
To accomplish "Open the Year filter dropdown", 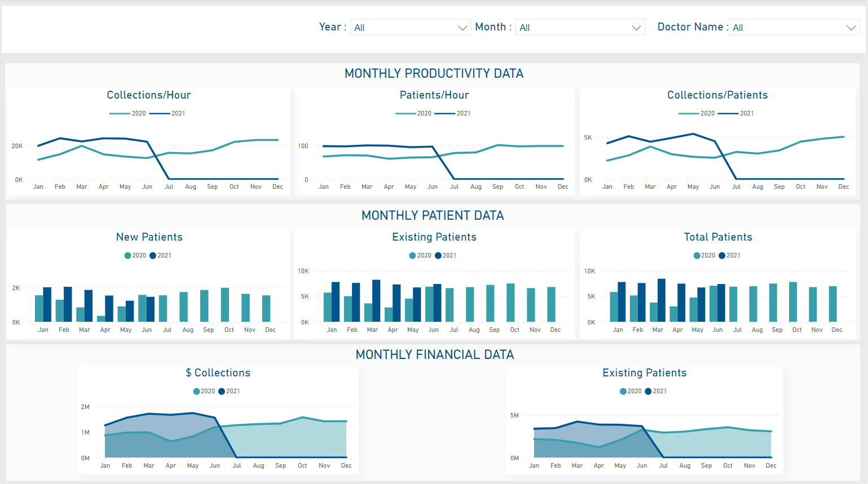I will click(x=409, y=28).
